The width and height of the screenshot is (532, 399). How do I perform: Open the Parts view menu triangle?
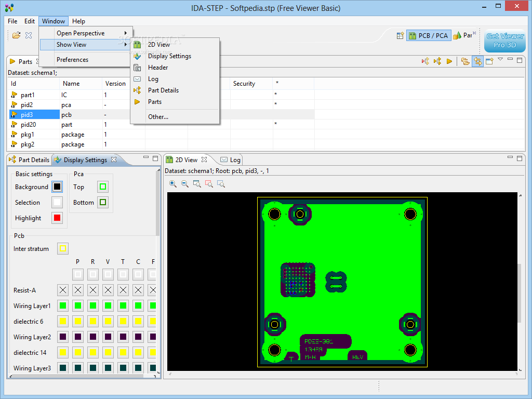point(500,59)
